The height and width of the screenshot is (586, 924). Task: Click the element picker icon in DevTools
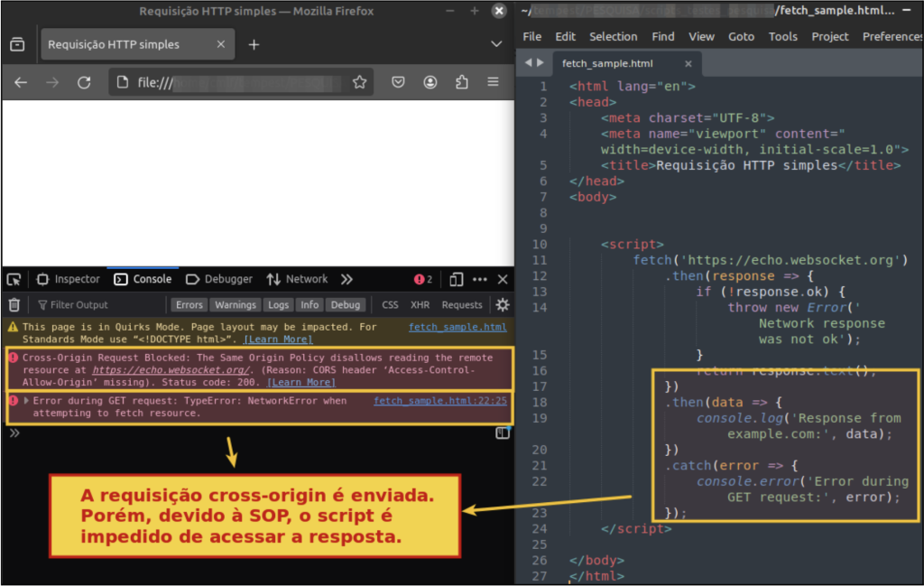[x=14, y=279]
